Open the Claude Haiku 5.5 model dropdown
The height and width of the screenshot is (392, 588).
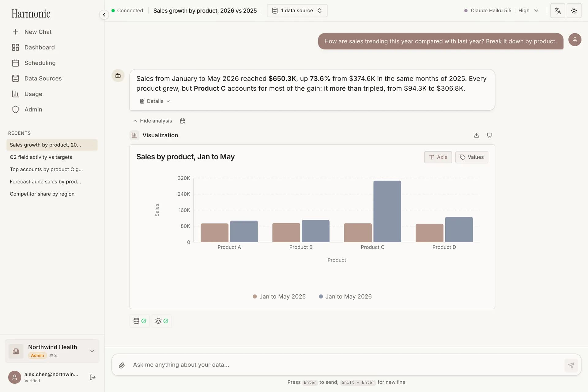pyautogui.click(x=501, y=11)
